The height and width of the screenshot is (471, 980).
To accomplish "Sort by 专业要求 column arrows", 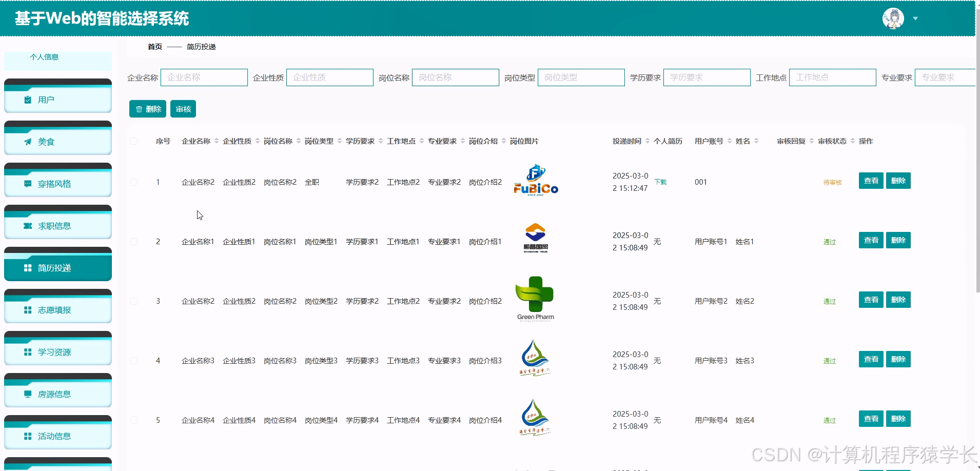I will click(463, 141).
